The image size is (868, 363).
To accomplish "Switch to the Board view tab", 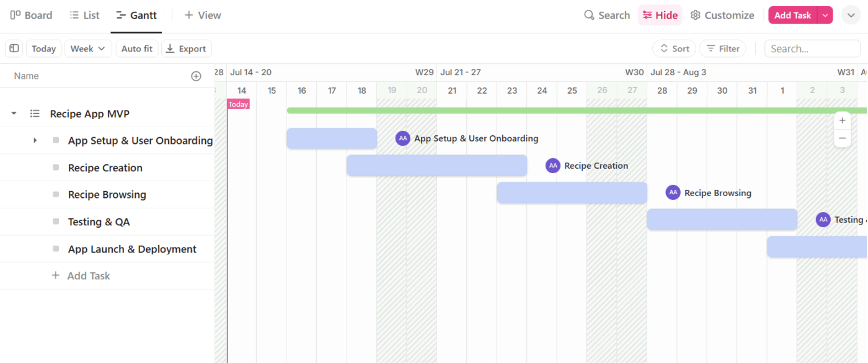I will click(x=31, y=16).
